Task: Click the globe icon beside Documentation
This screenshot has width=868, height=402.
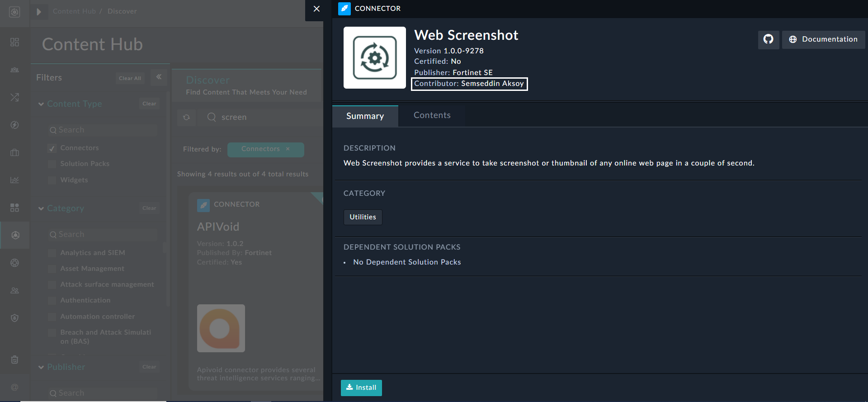Action: [x=793, y=39]
